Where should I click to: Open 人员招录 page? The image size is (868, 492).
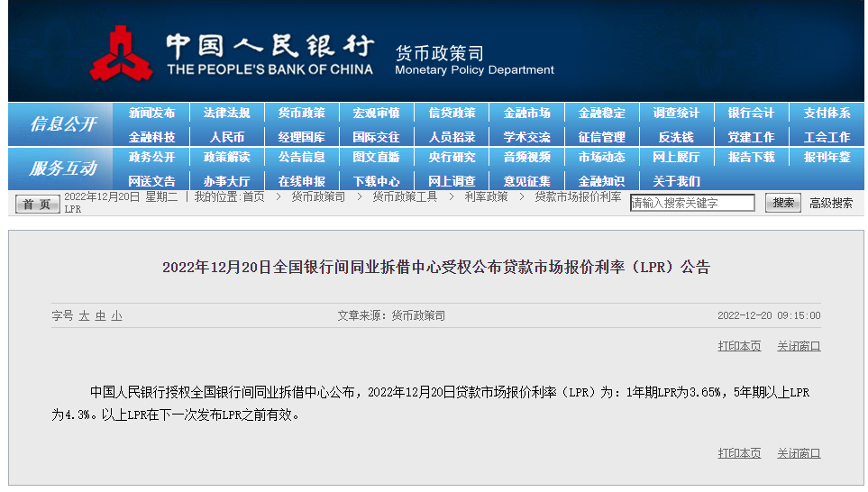tap(452, 137)
